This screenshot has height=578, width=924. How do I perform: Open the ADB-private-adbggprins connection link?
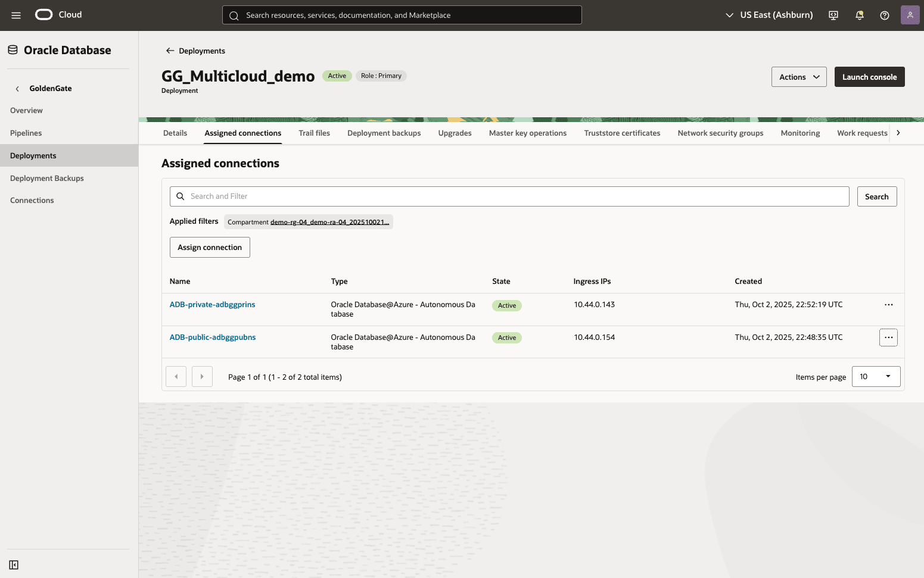point(212,304)
